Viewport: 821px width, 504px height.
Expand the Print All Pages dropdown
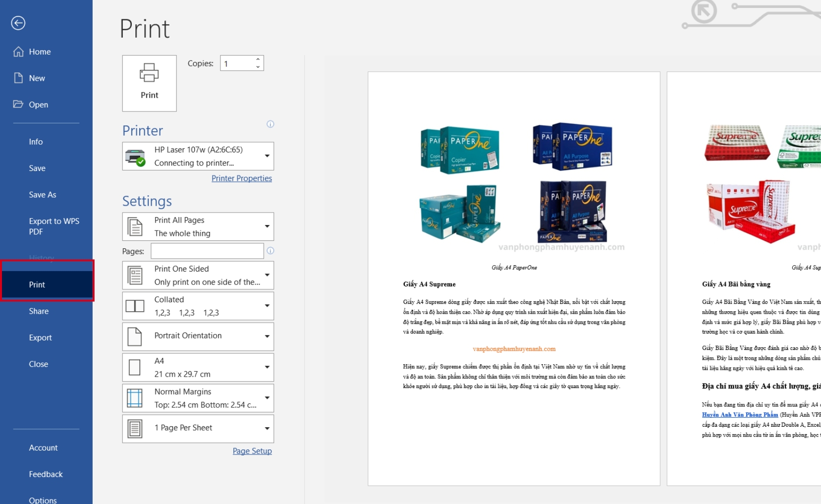coord(267,226)
